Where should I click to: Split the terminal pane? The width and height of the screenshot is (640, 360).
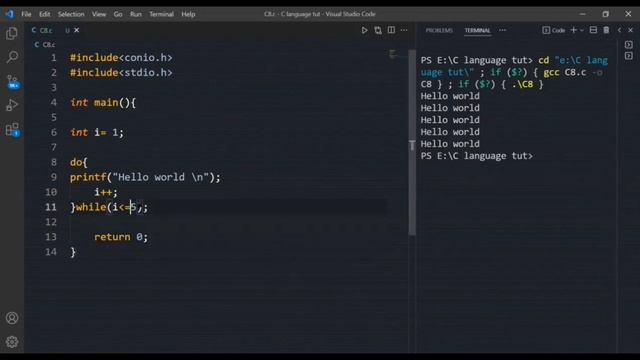pos(593,30)
